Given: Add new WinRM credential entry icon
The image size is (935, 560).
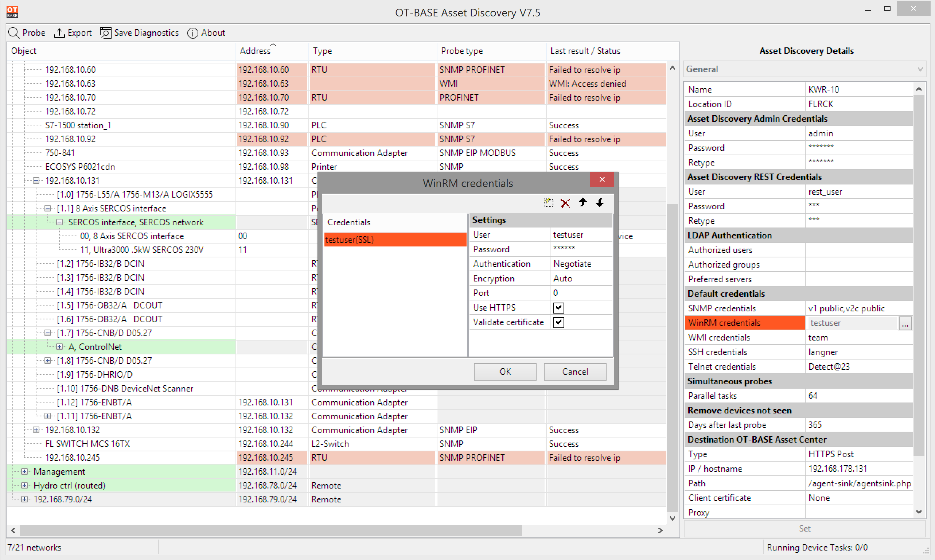Looking at the screenshot, I should pyautogui.click(x=548, y=203).
